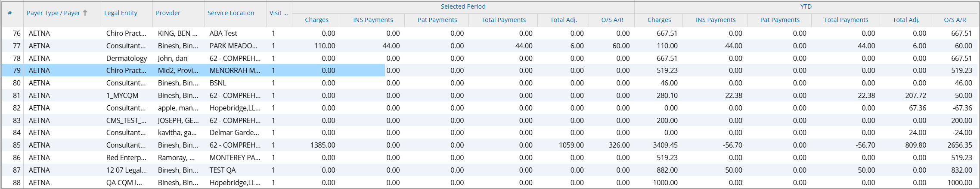Click the TEST QA service location cell

tap(223, 170)
